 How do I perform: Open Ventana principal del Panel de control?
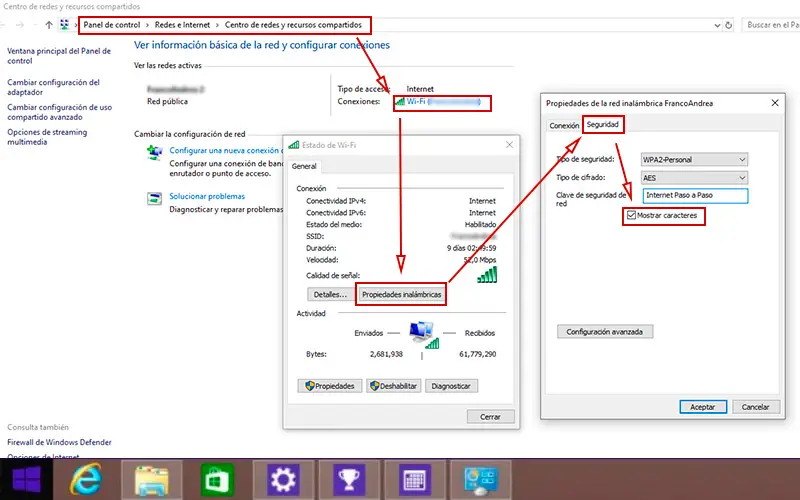(x=59, y=56)
